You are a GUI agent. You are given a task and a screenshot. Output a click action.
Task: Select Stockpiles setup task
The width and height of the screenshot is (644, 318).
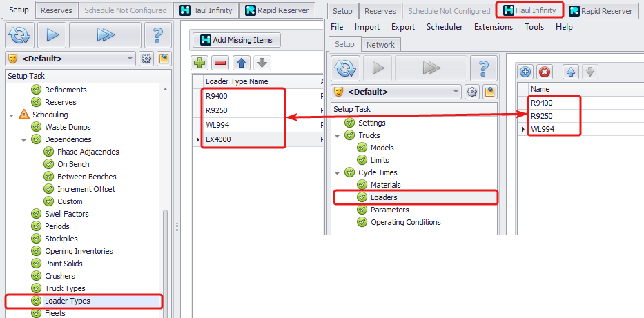[61, 239]
